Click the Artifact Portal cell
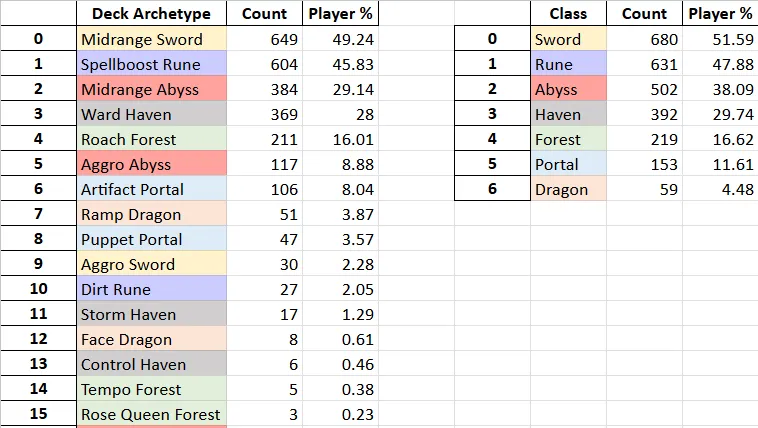Screen dimensions: 758x428 point(151,189)
